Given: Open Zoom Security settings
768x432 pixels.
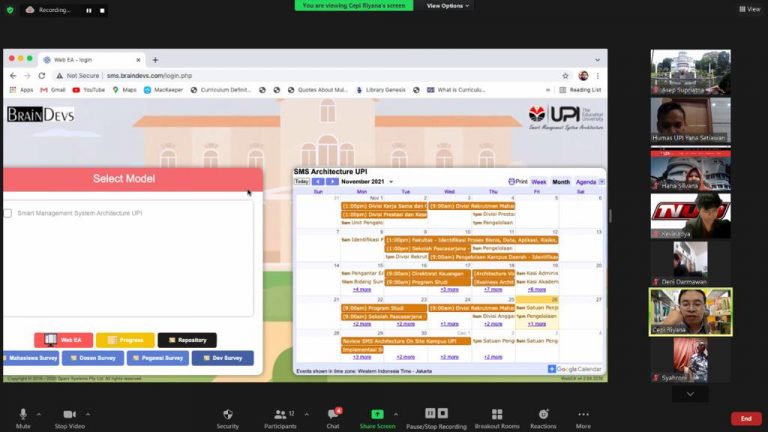Looking at the screenshot, I should pyautogui.click(x=228, y=419).
